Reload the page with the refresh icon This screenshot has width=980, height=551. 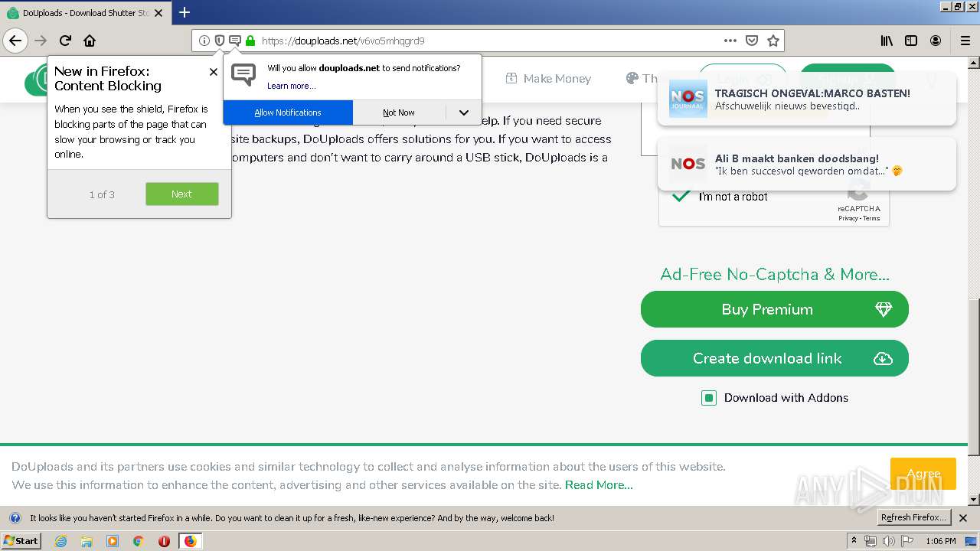coord(65,41)
